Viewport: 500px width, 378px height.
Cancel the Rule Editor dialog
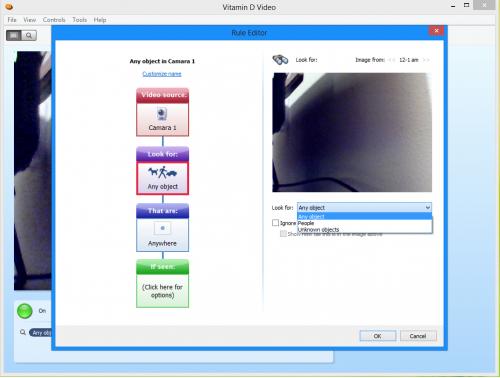(418, 336)
